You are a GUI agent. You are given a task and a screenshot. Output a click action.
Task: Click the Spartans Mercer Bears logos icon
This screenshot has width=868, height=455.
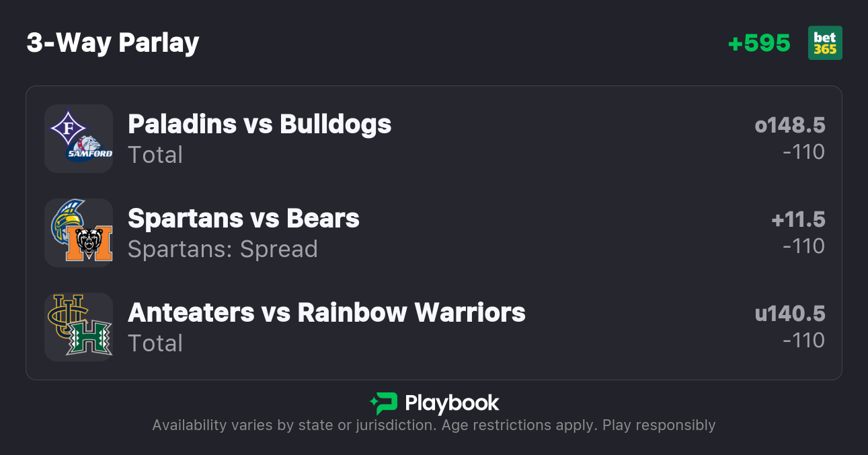coord(79,233)
